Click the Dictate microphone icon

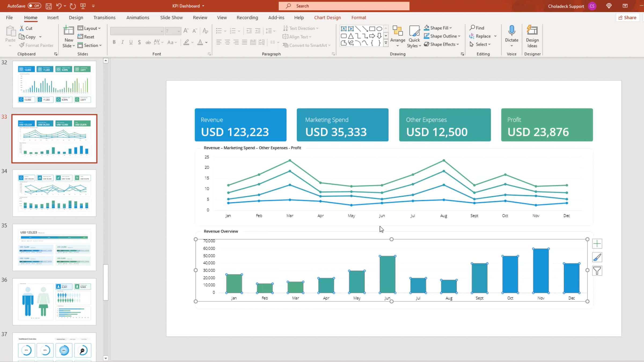511,31
